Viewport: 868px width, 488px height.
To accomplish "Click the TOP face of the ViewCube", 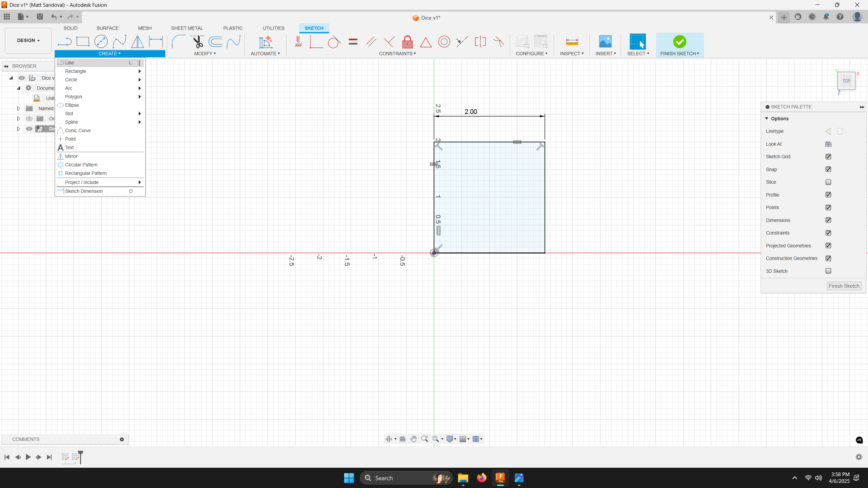I will coord(846,81).
